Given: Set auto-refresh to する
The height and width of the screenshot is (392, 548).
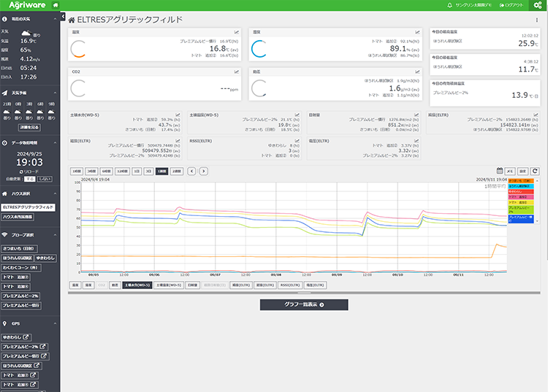Looking at the screenshot, I should [x=30, y=178].
